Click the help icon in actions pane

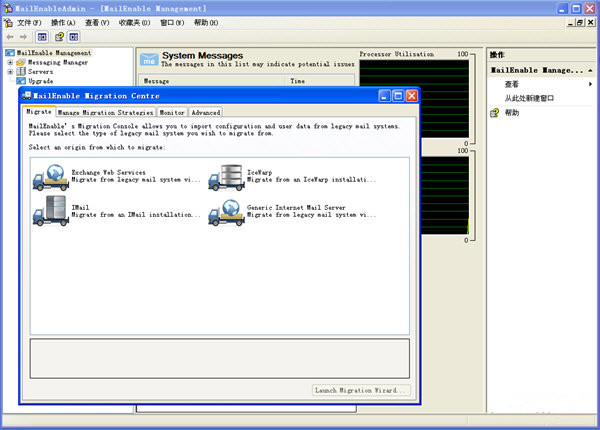click(495, 113)
